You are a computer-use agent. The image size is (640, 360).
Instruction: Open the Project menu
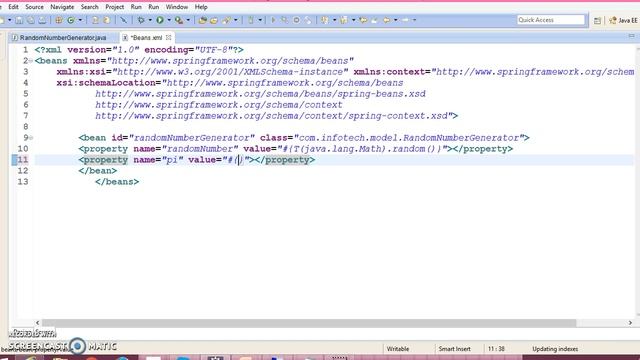pyautogui.click(x=115, y=7)
